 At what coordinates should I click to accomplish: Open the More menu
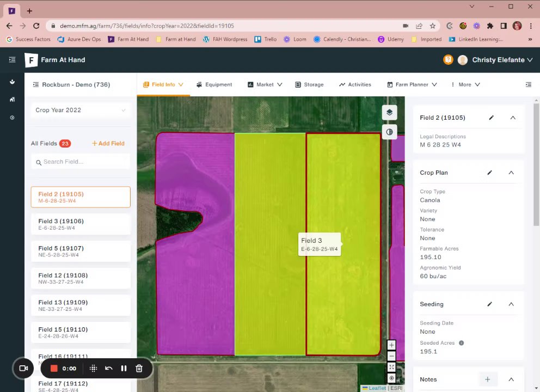tap(465, 84)
